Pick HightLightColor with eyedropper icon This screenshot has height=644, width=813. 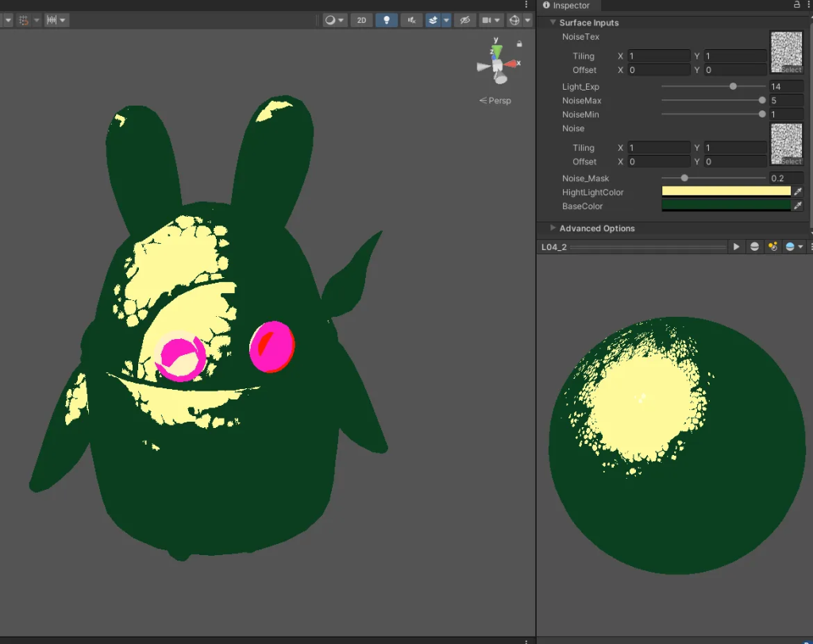(798, 192)
